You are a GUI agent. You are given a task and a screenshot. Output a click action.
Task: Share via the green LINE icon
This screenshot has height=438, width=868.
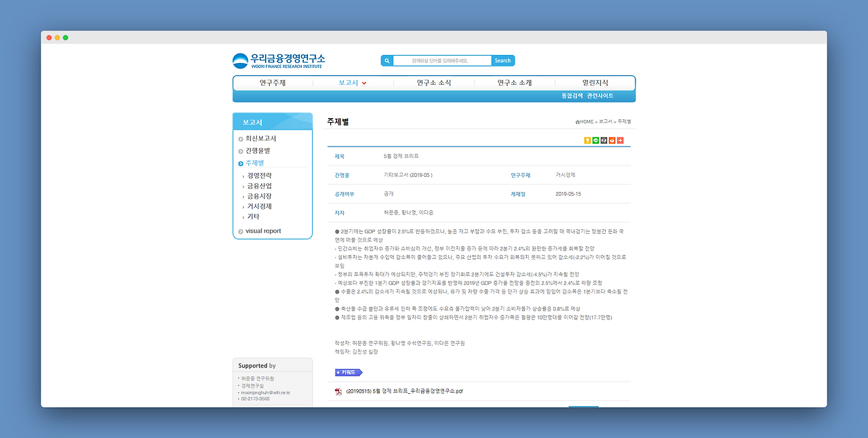(596, 140)
